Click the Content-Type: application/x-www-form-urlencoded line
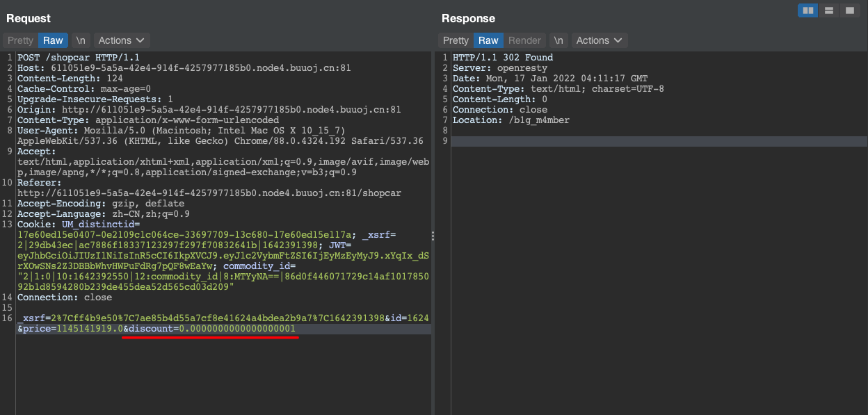868x415 pixels. (x=148, y=120)
